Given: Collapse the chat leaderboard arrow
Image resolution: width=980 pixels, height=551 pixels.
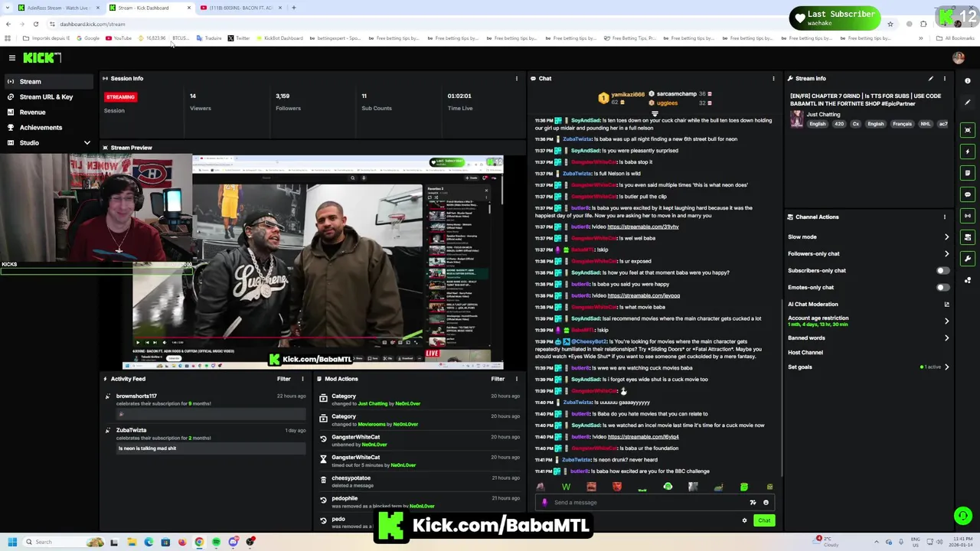Looking at the screenshot, I should pos(655,113).
